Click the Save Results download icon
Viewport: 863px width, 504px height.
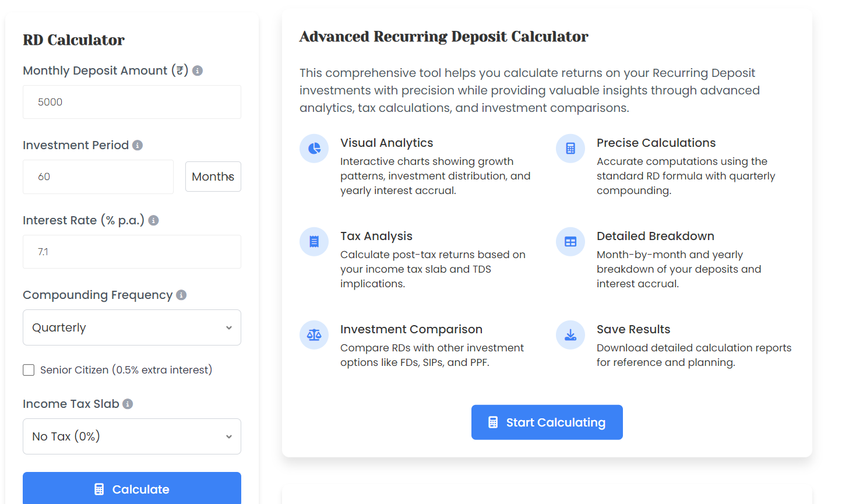click(x=570, y=335)
